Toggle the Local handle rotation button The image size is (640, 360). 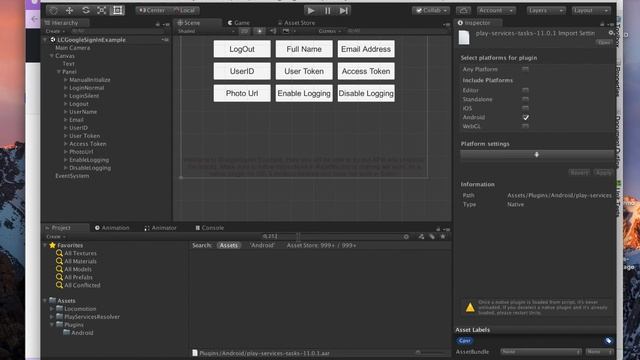184,10
